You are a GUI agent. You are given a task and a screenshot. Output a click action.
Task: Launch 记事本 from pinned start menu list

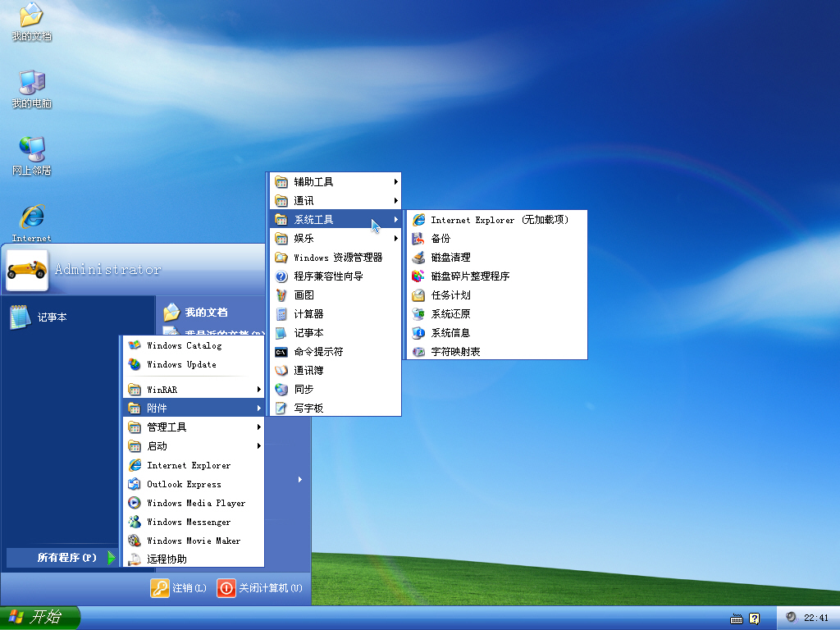coord(39,317)
